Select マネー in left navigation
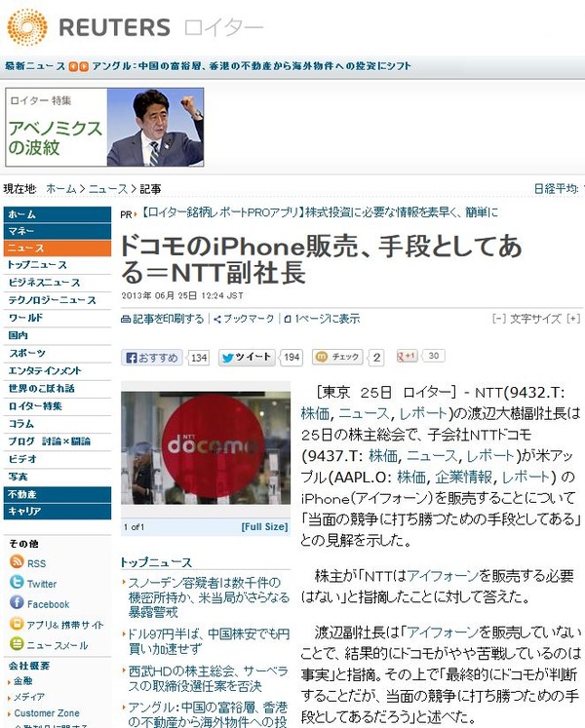This screenshot has height=728, width=585. [x=58, y=231]
